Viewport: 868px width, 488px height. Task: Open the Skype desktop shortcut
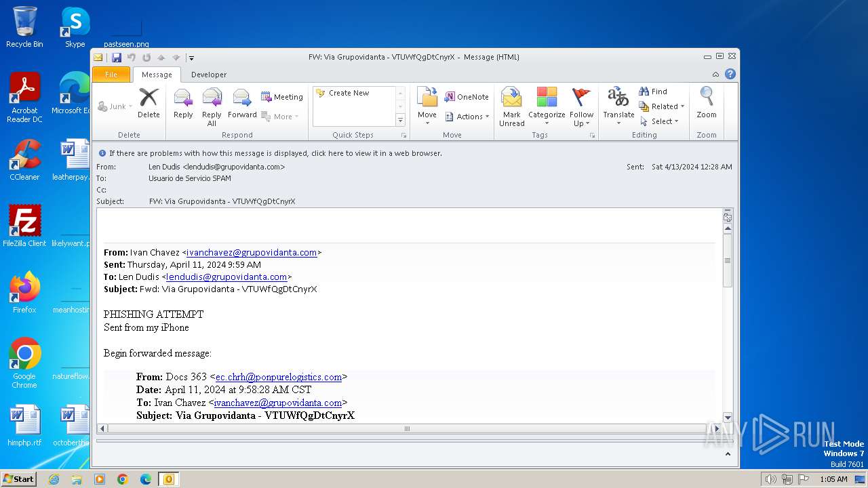coord(75,27)
